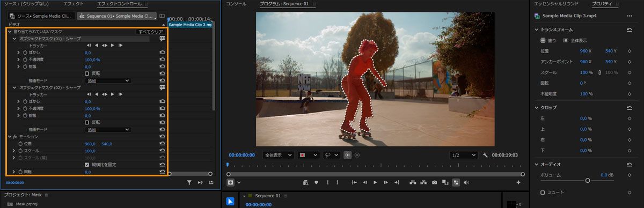Click the Object Mask (02) speech bubble icon

(162, 87)
